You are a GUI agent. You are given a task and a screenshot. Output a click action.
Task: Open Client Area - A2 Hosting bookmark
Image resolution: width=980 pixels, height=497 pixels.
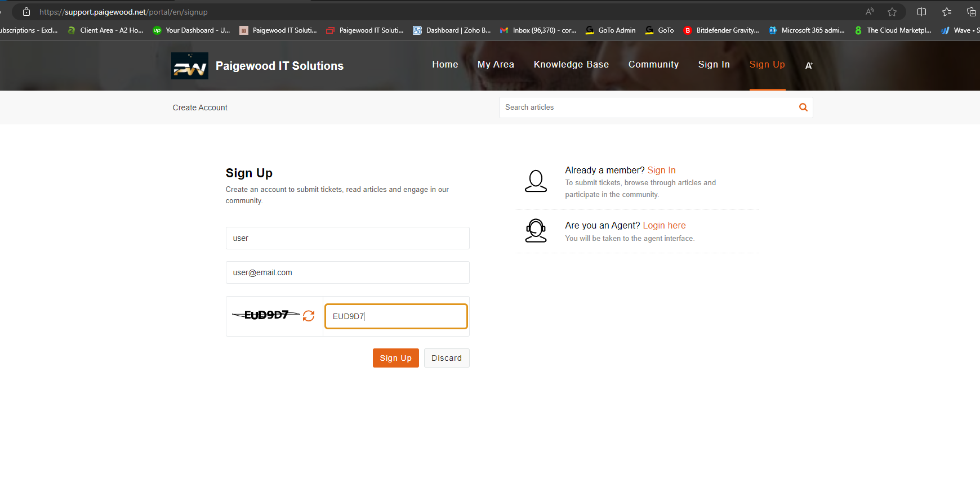pyautogui.click(x=105, y=30)
